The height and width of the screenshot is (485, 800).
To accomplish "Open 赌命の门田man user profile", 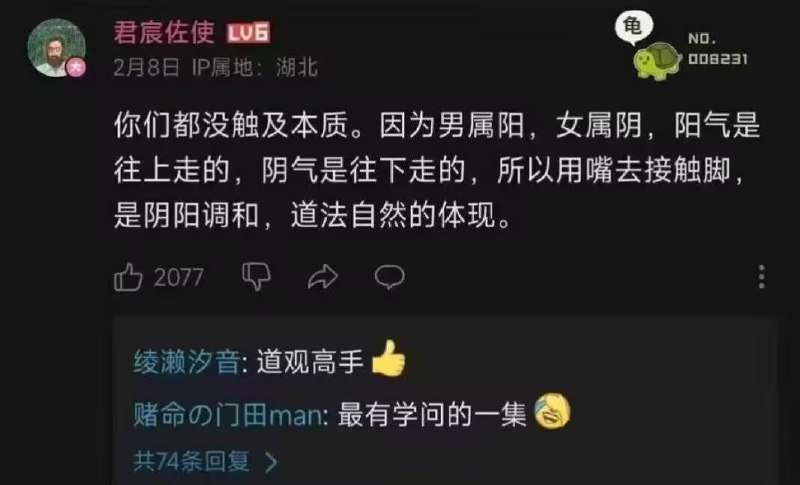I will click(x=229, y=415).
